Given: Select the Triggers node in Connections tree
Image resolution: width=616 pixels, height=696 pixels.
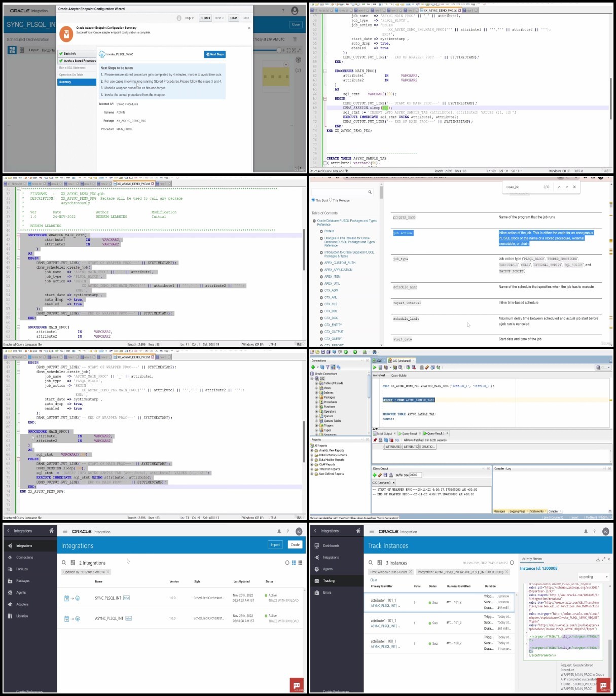Looking at the screenshot, I should tap(329, 426).
